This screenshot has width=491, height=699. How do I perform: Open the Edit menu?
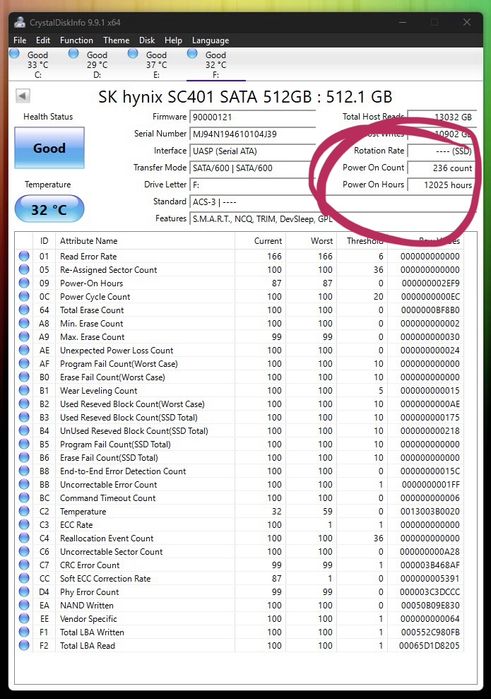pos(43,40)
